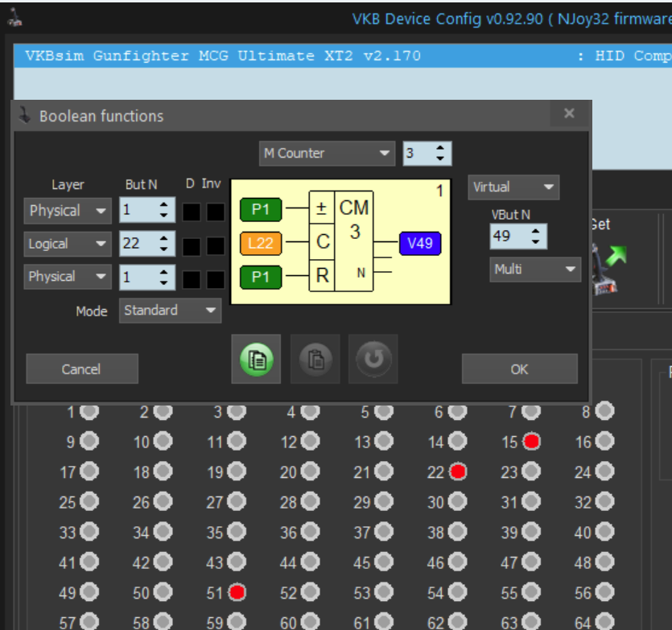Open the Virtual output layer dropdown
The height and width of the screenshot is (630, 672).
(x=513, y=187)
